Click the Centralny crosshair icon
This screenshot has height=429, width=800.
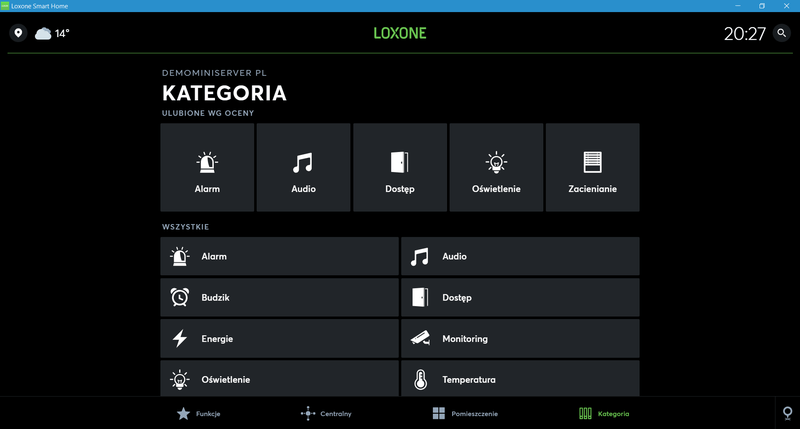pos(308,414)
